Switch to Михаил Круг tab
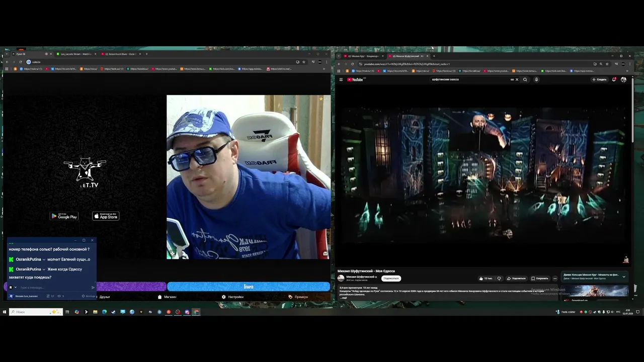The width and height of the screenshot is (644, 362). coord(364,56)
